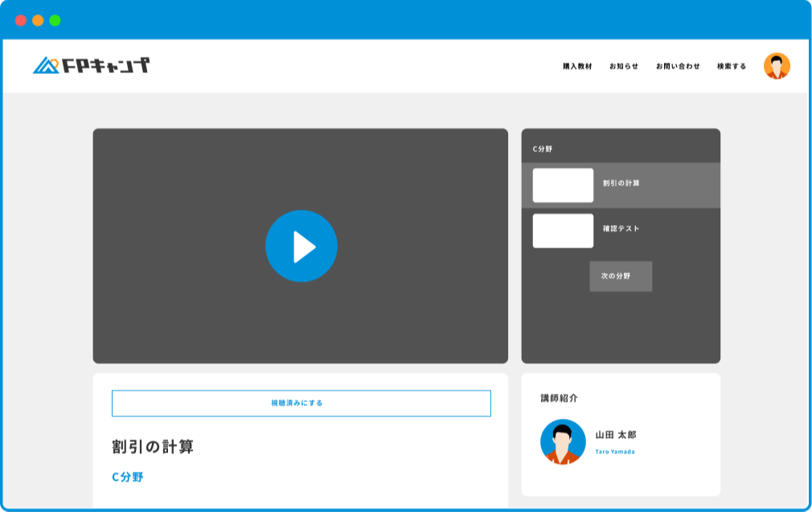Open the user avatar in header
Viewport: 812px width, 512px height.
pos(777,66)
